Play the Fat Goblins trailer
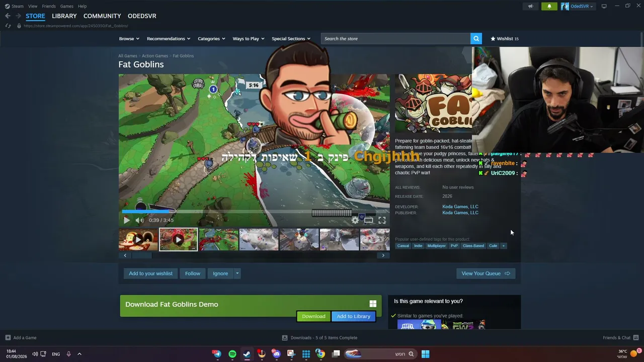 click(x=126, y=220)
